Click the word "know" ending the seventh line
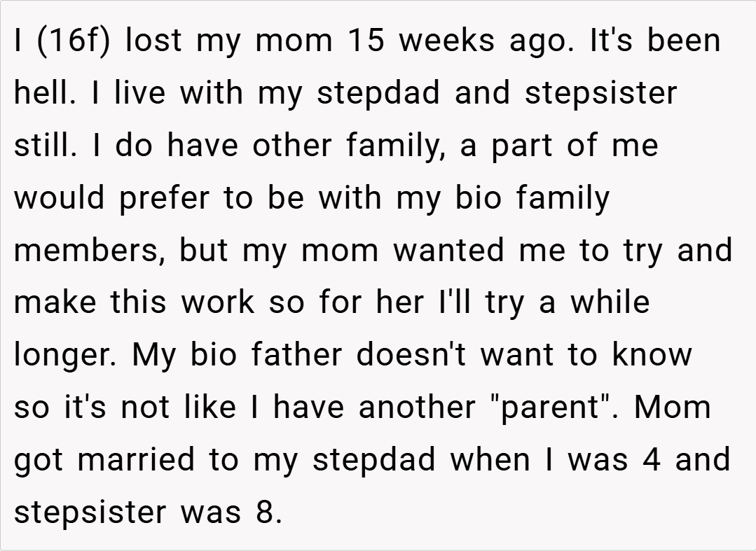Screen dimensions: 756x551 pyautogui.click(x=652, y=355)
